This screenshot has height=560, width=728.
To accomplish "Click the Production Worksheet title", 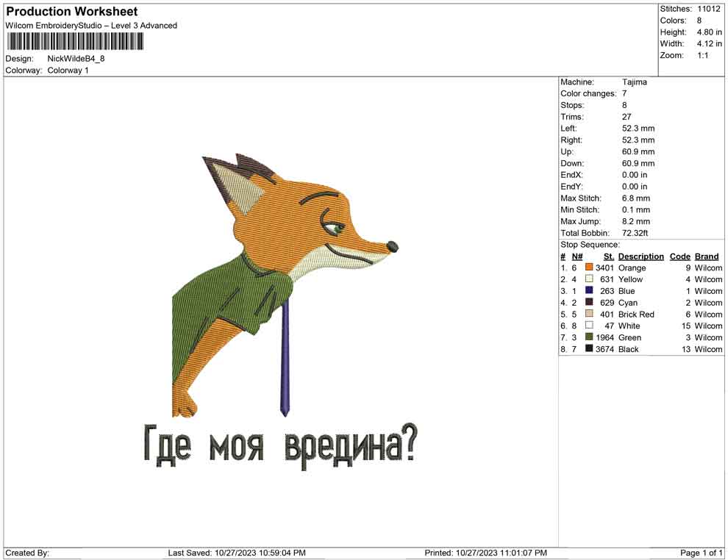I will pyautogui.click(x=72, y=12).
